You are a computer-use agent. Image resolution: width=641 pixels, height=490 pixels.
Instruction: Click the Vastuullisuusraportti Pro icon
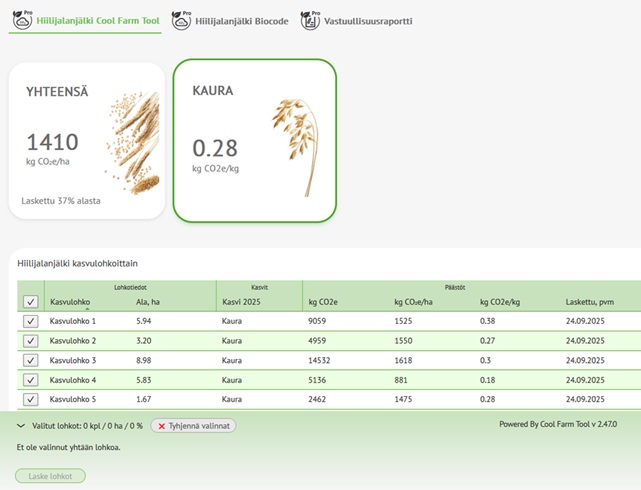point(310,20)
